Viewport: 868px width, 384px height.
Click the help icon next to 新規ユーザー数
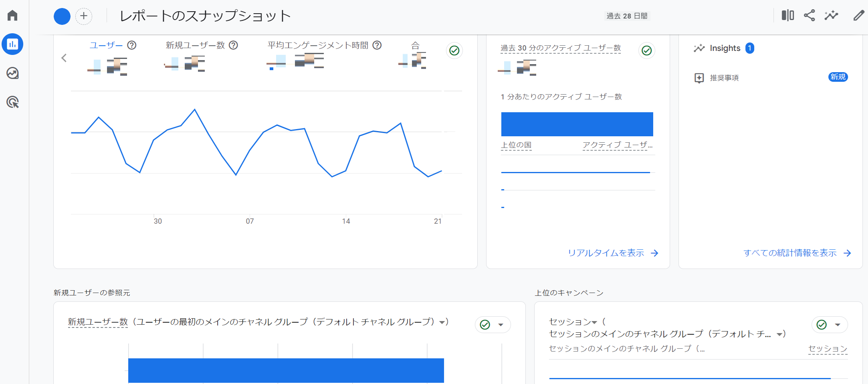coord(233,45)
